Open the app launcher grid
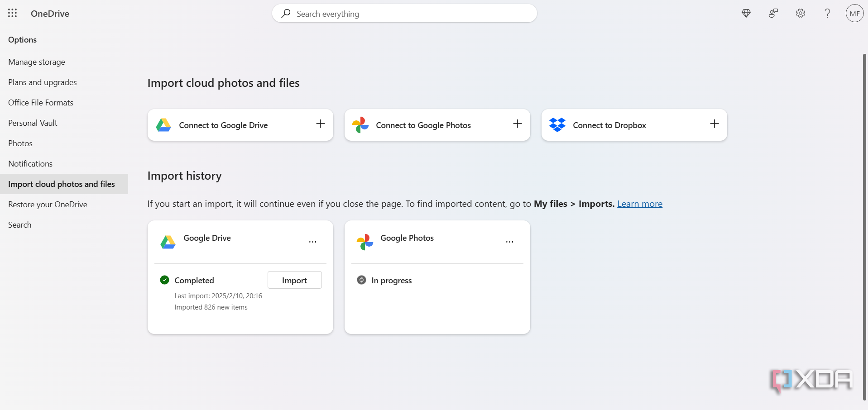This screenshot has width=868, height=410. click(13, 13)
